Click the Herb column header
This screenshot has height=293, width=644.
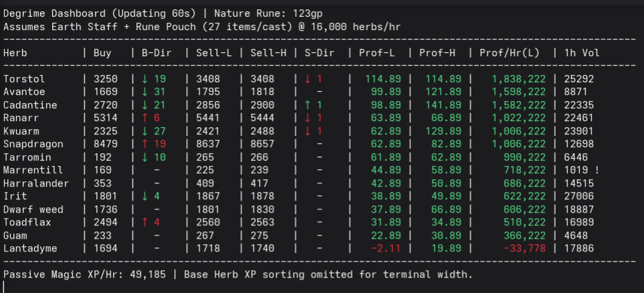[x=15, y=53]
